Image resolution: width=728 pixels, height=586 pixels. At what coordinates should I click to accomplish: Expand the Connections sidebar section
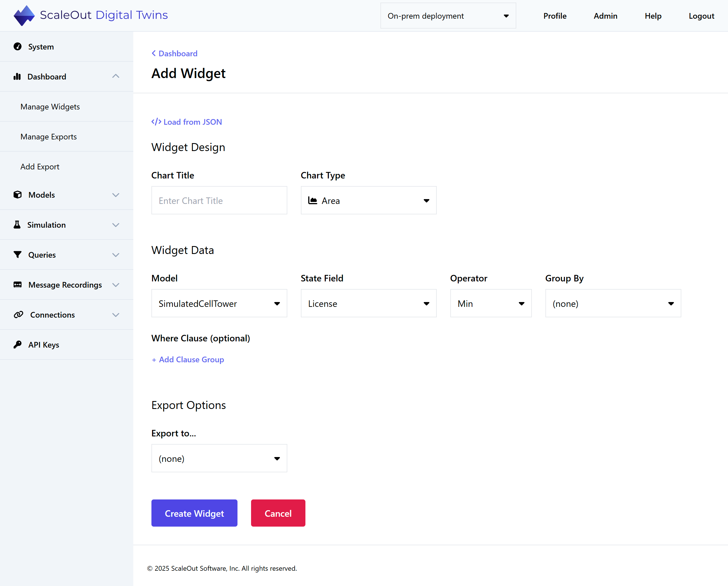pos(116,314)
